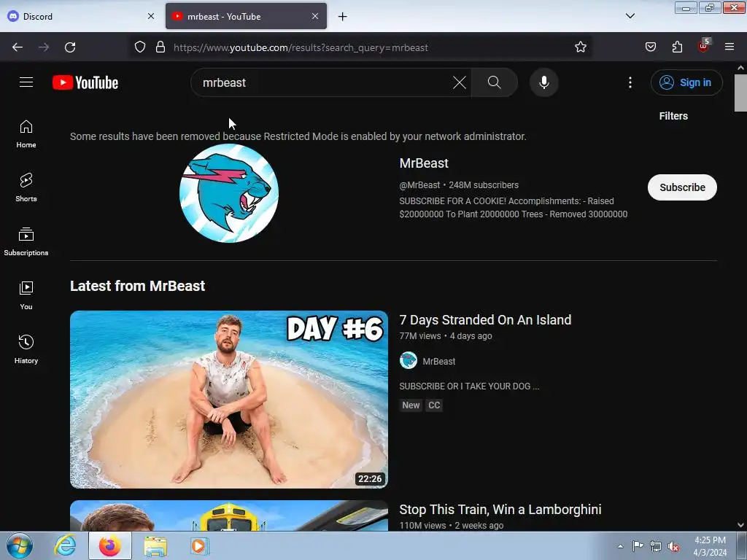Open a new browser tab
The width and height of the screenshot is (747, 560).
point(342,17)
